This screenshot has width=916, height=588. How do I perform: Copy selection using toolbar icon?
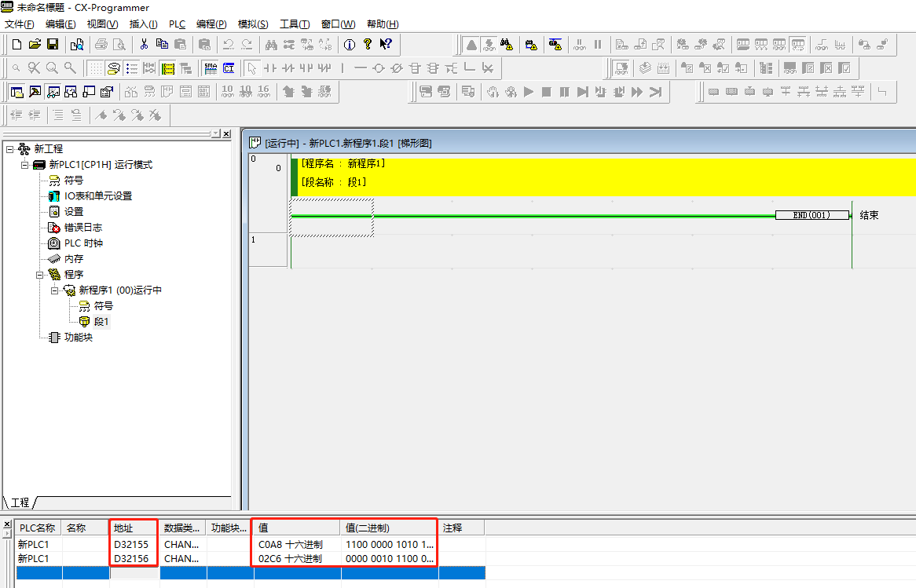point(162,45)
